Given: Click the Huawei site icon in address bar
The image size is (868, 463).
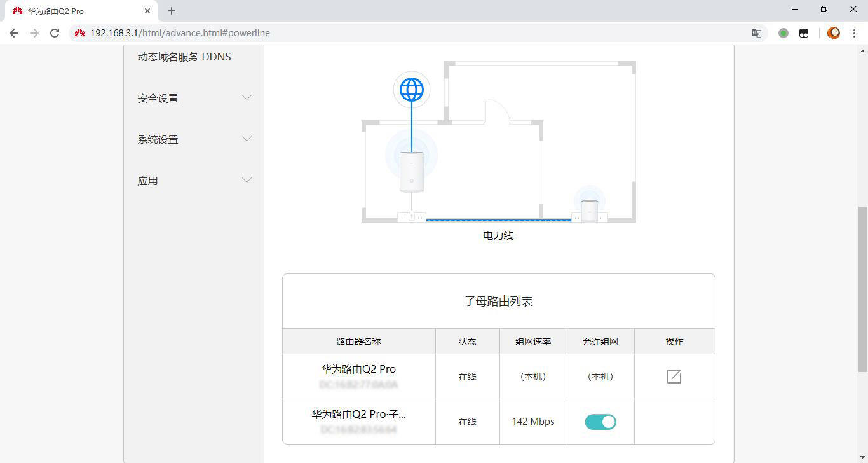Looking at the screenshot, I should [x=79, y=33].
